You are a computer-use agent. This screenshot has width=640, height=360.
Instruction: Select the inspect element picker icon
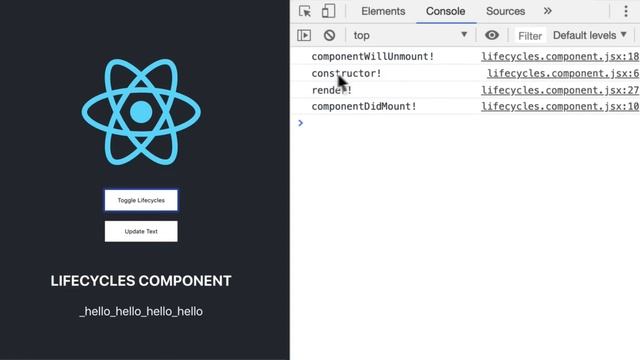click(305, 11)
